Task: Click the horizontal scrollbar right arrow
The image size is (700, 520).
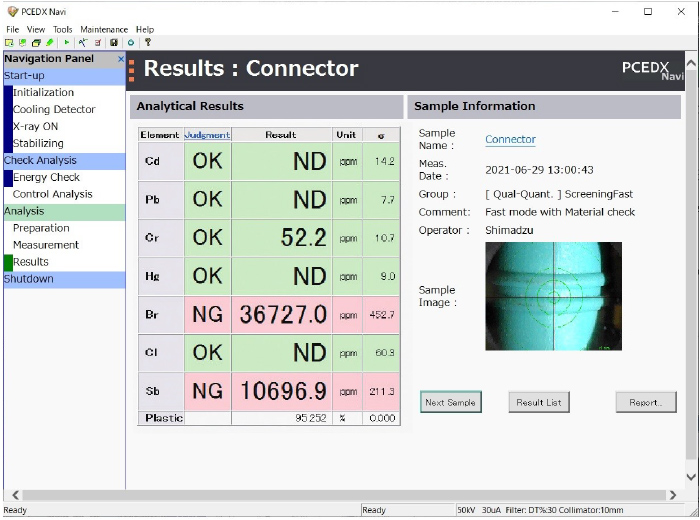Action: (672, 495)
